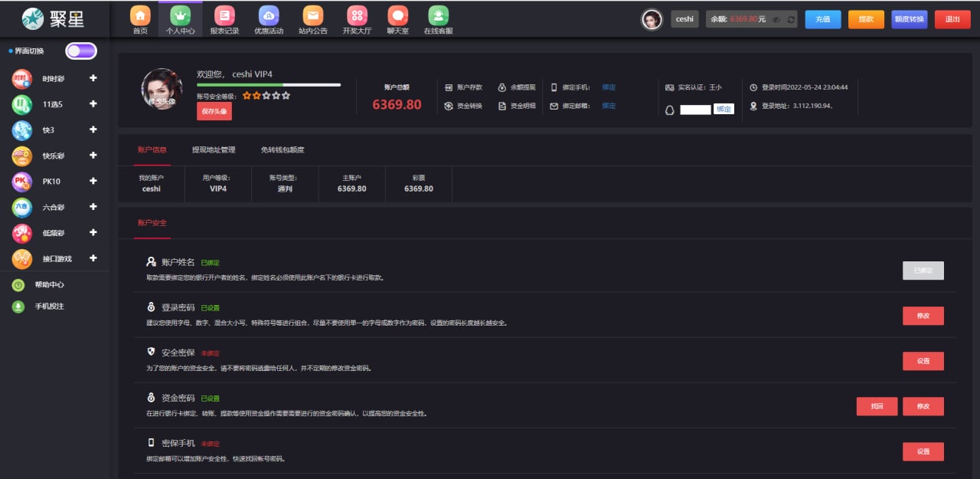Viewport: 980px width, 479px height.
Task: Click the white QQ number input field
Action: pos(695,110)
